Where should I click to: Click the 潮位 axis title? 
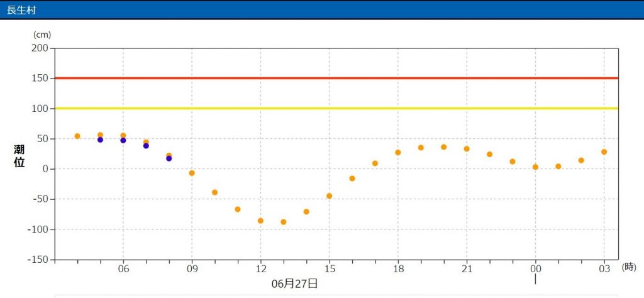coord(19,156)
